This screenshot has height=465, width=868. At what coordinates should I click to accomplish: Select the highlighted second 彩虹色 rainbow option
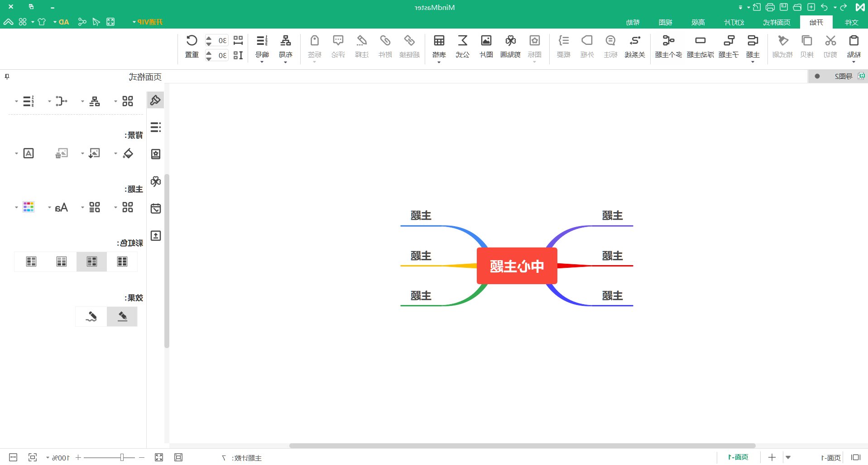pyautogui.click(x=92, y=262)
